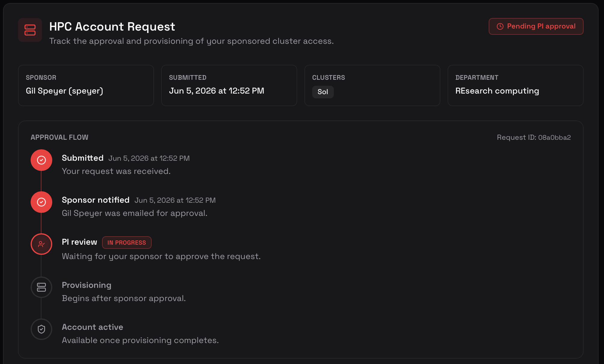Click the Sol cluster chip

click(x=323, y=92)
